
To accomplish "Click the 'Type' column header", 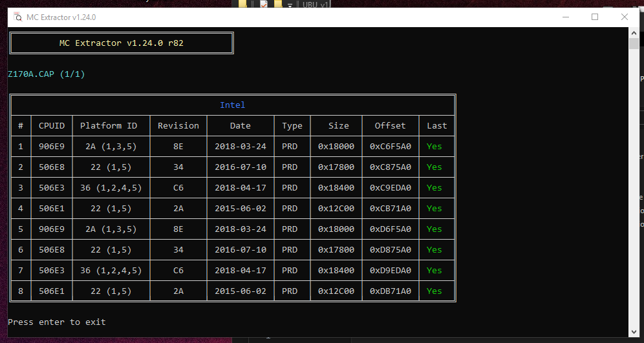I will coord(292,125).
